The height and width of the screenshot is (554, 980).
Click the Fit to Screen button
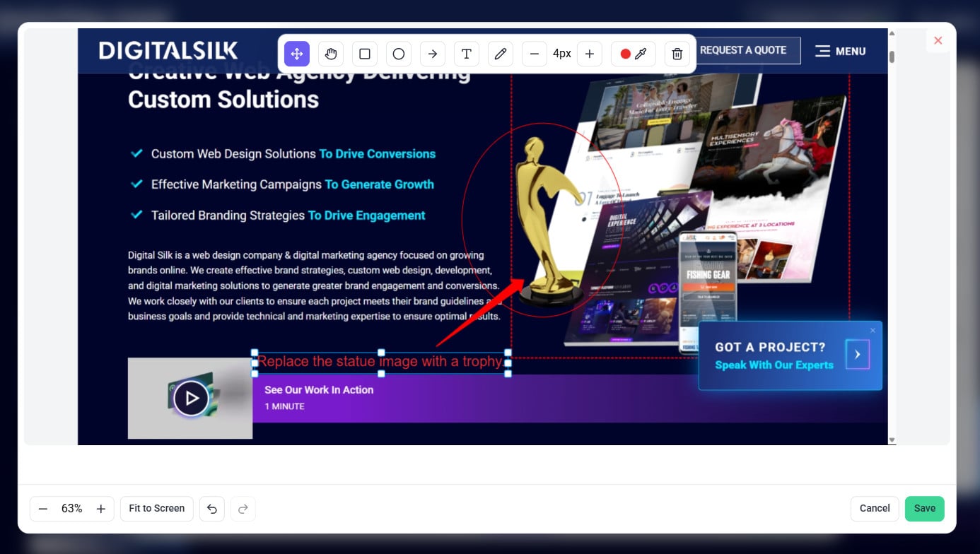tap(156, 509)
